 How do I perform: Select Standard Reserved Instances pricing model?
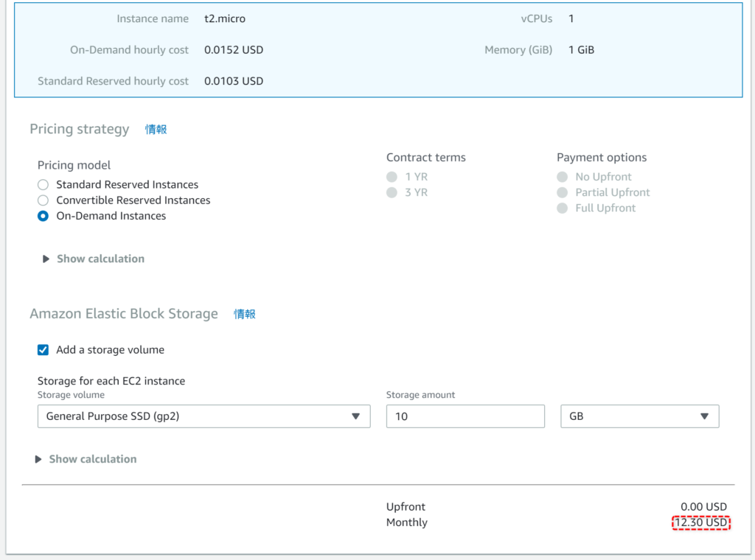[x=44, y=185]
